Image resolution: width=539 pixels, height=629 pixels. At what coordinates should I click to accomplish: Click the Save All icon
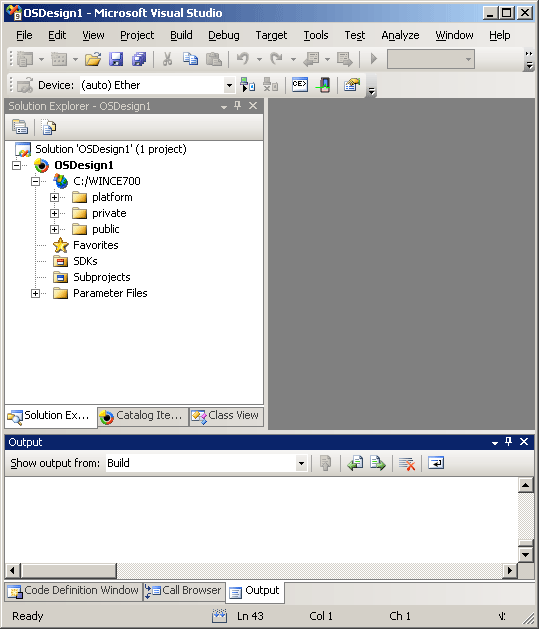(x=139, y=59)
